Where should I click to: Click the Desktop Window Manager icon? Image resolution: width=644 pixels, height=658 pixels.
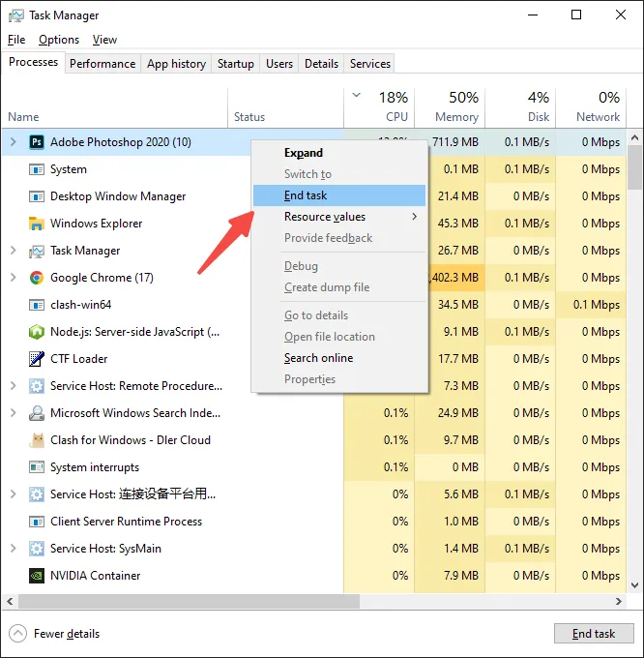pos(37,196)
